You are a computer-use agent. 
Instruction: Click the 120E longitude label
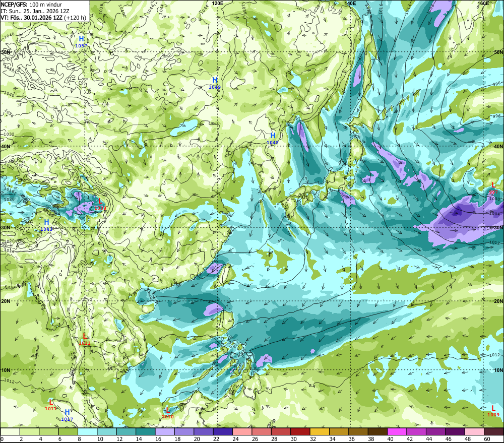click(218, 3)
